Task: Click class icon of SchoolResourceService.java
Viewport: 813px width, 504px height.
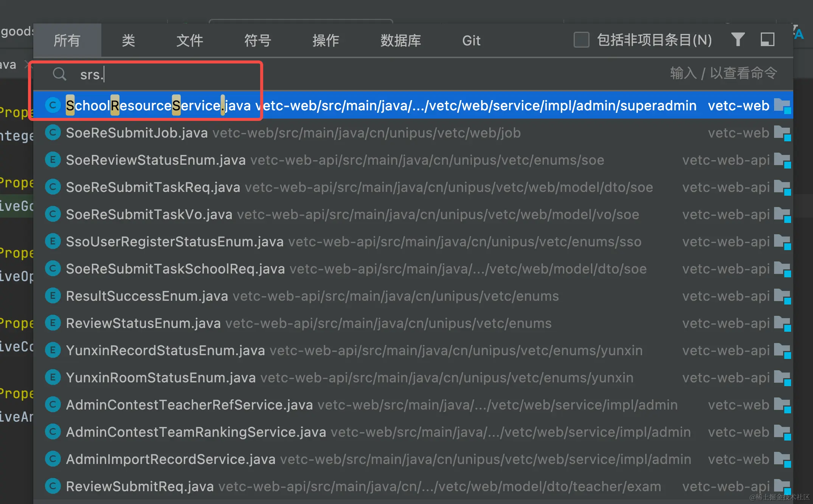Action: pyautogui.click(x=53, y=105)
